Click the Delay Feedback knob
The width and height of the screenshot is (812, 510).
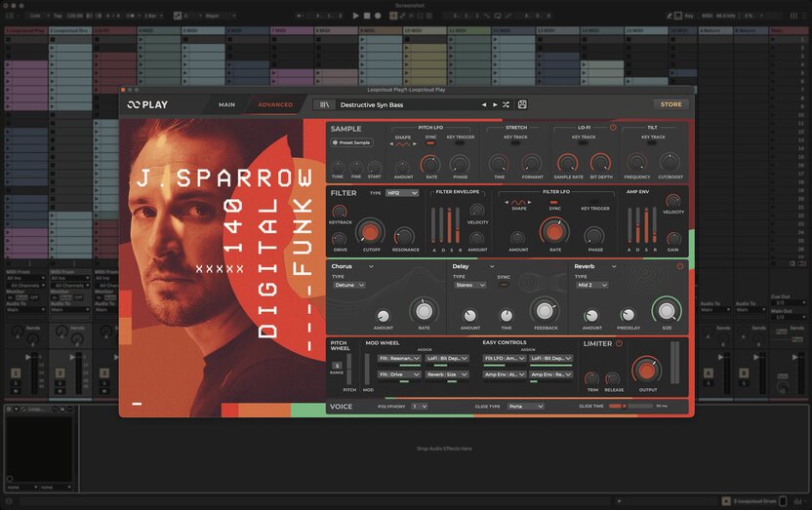pos(545,310)
